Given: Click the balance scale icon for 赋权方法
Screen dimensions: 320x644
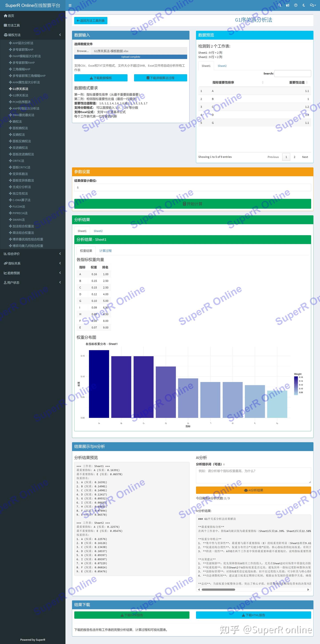Looking at the screenshot, I should click(6, 35).
